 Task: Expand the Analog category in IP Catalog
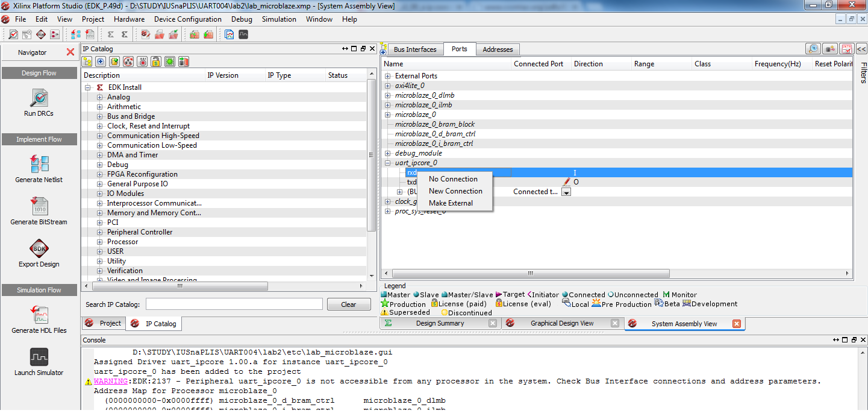100,97
